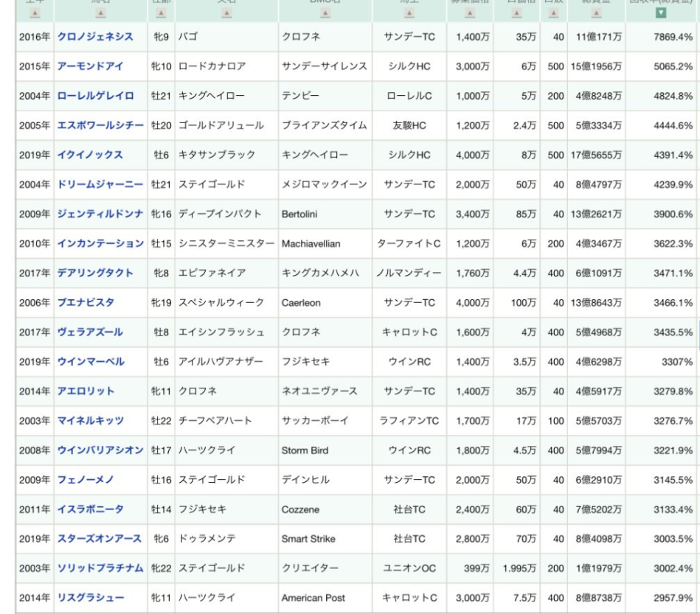Screen dimensions: 700x614
Task: Select the owner cell ノルマンディー
Action: (409, 273)
